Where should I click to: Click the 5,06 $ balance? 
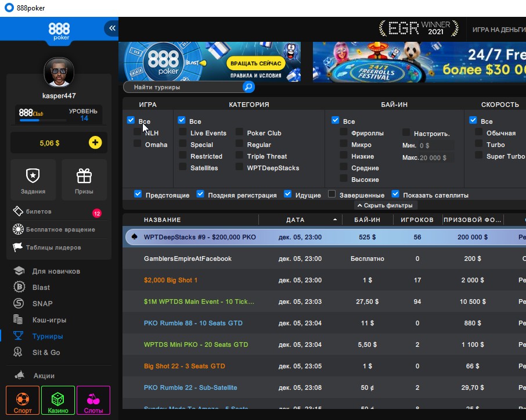[x=49, y=143]
